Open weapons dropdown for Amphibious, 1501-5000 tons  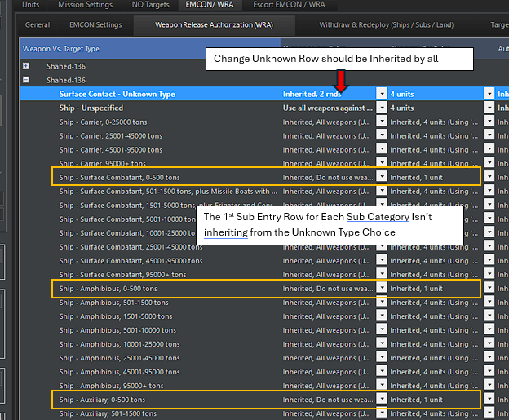382,316
